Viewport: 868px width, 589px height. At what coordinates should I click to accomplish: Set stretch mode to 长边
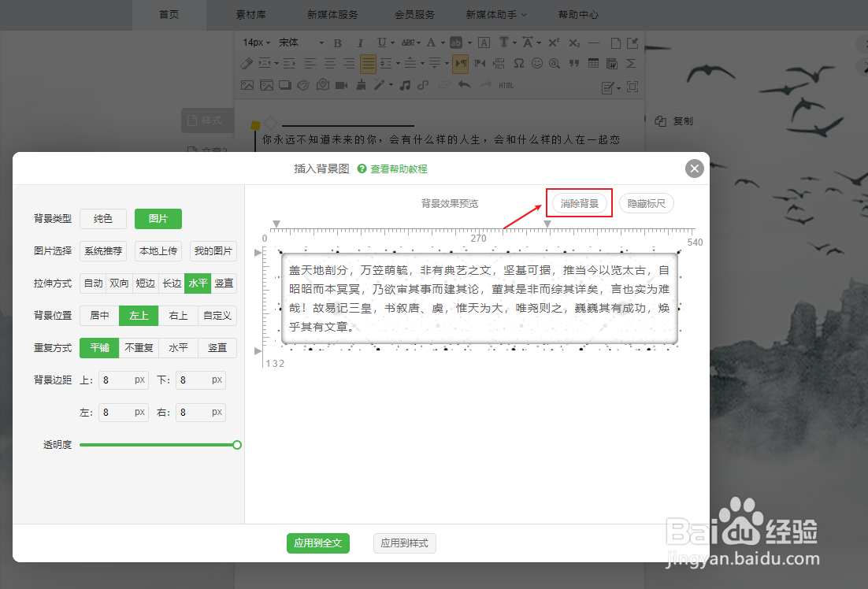(172, 283)
